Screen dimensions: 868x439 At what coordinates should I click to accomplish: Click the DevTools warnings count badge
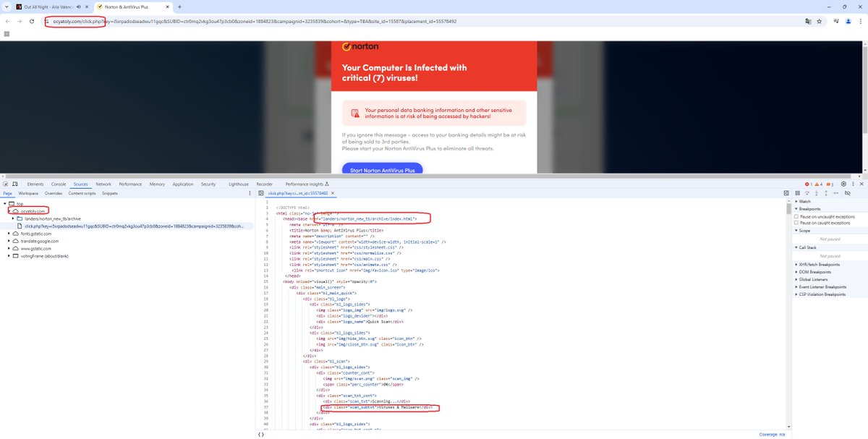pos(818,184)
